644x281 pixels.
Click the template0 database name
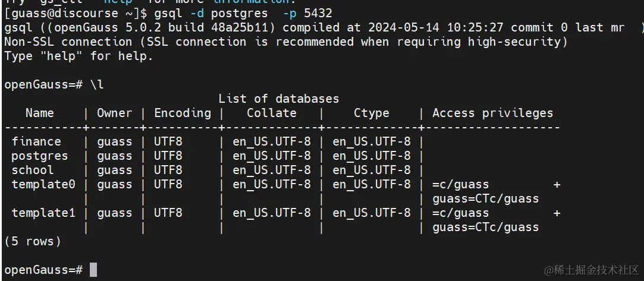tap(43, 184)
